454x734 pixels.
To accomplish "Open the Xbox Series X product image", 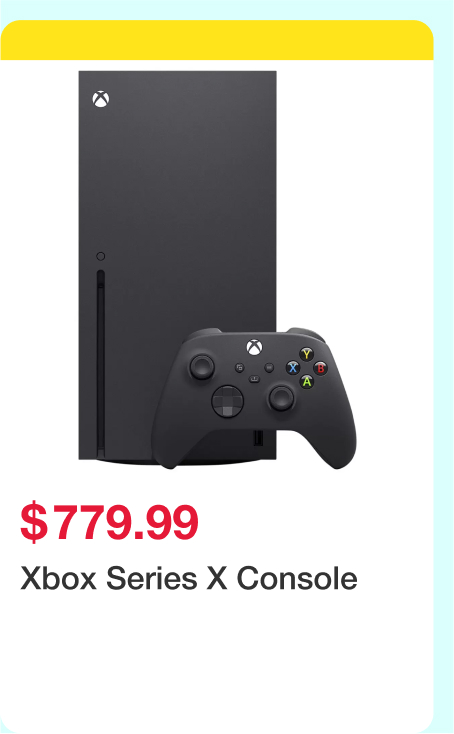I will coord(217,270).
